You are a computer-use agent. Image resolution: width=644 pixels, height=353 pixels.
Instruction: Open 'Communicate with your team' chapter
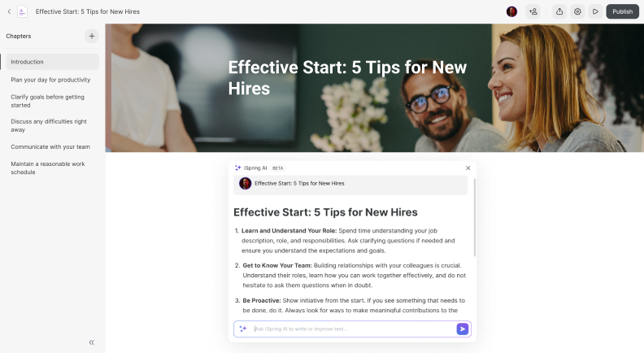pos(52,146)
